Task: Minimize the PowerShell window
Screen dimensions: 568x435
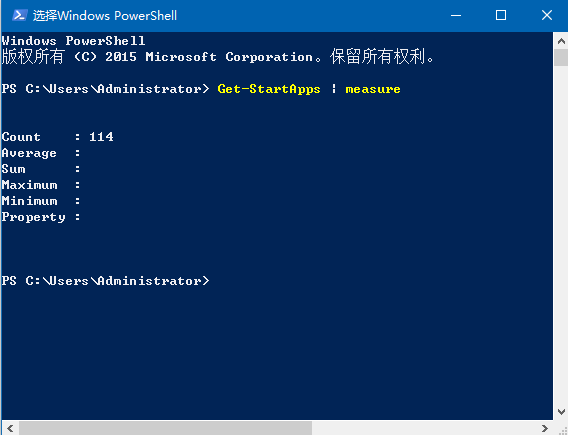Action: (456, 16)
